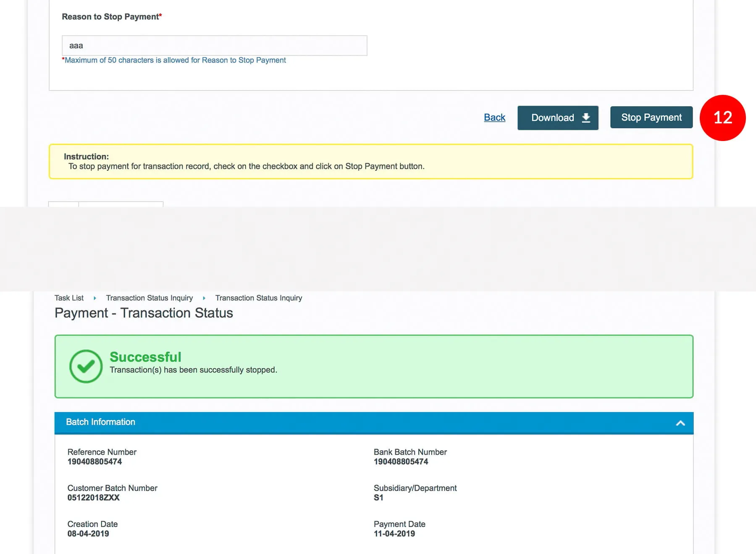
Task: Open the Task List breadcrumb
Action: pyautogui.click(x=69, y=298)
